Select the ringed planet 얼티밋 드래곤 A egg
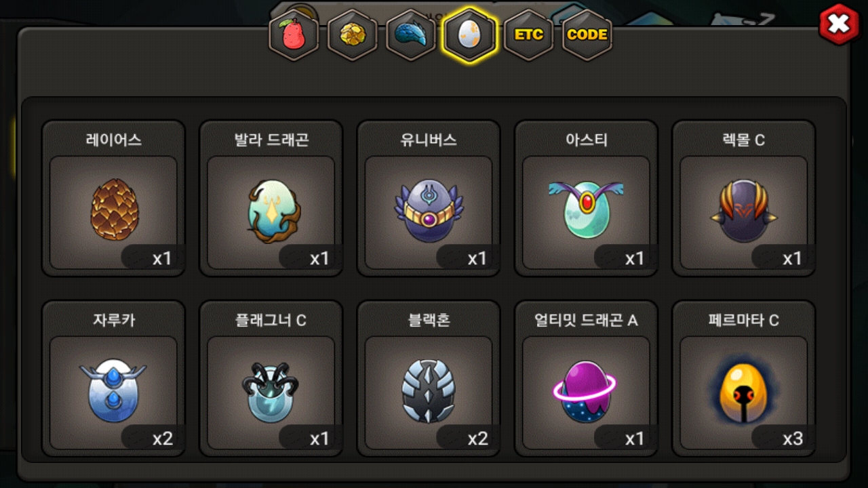868x488 pixels. click(x=585, y=391)
